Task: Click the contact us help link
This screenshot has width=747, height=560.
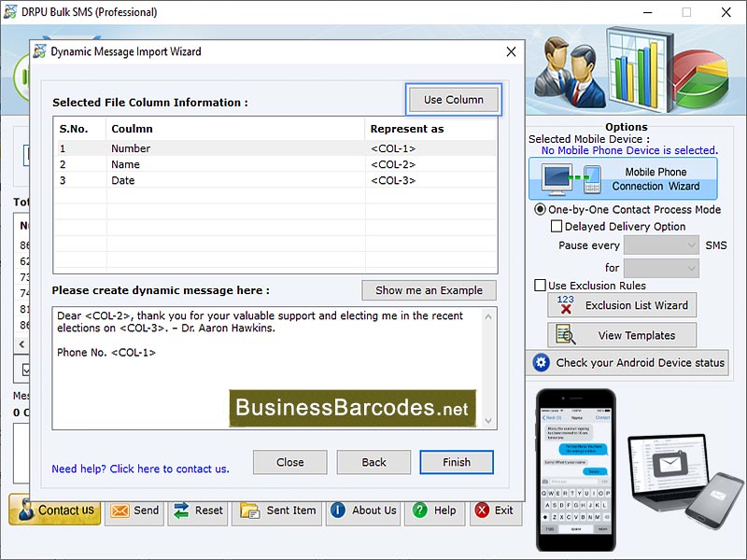Action: [x=140, y=469]
